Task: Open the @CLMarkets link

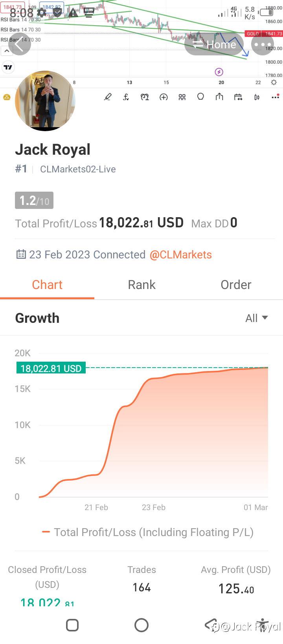Action: pos(181,255)
